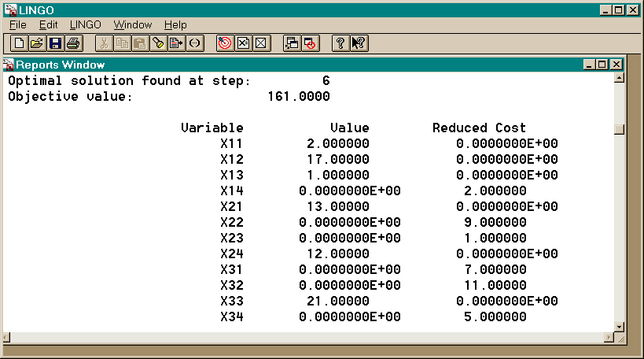Click reduced cost 7.000000 of X31
The image size is (644, 359).
(x=495, y=270)
